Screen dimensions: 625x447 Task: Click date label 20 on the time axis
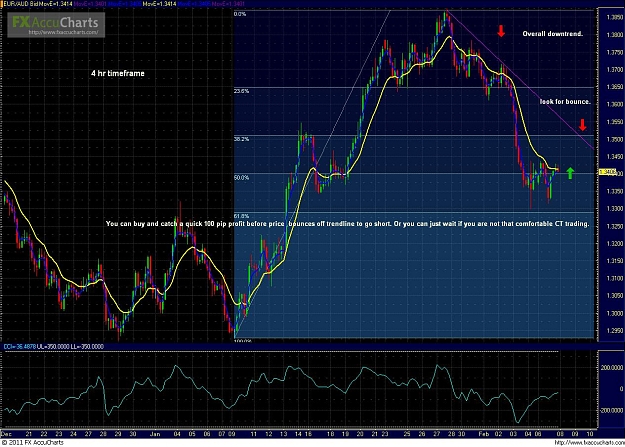360,434
